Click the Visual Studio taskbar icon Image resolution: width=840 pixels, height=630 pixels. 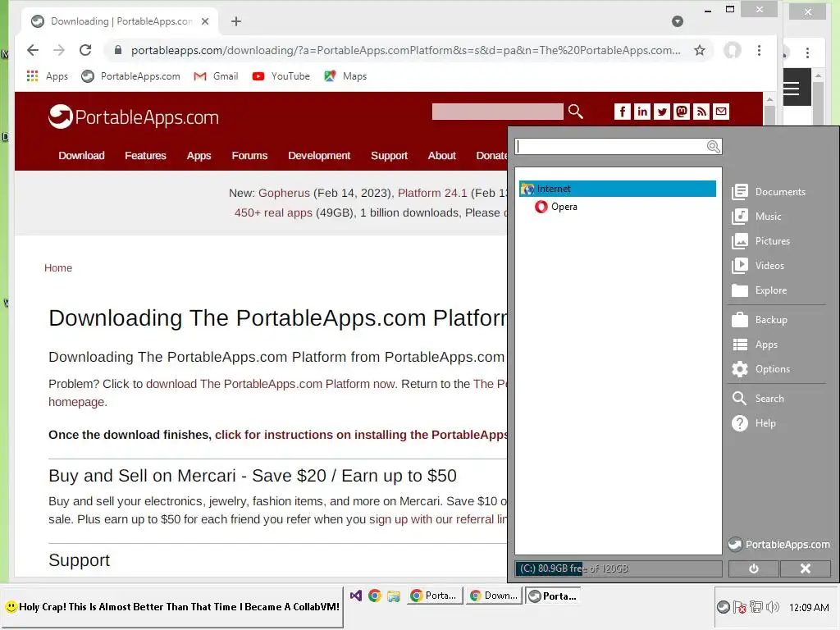pos(356,596)
